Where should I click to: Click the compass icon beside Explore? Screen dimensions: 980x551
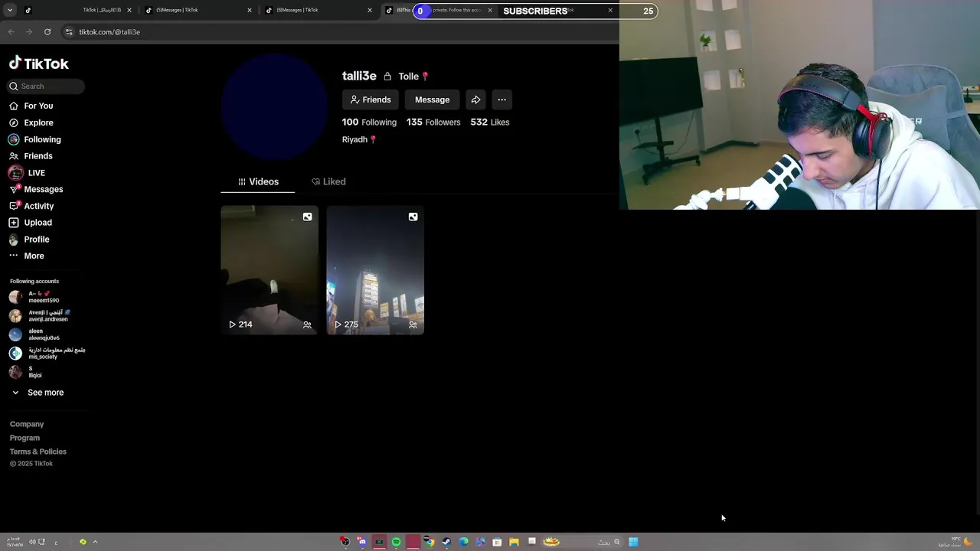(14, 122)
